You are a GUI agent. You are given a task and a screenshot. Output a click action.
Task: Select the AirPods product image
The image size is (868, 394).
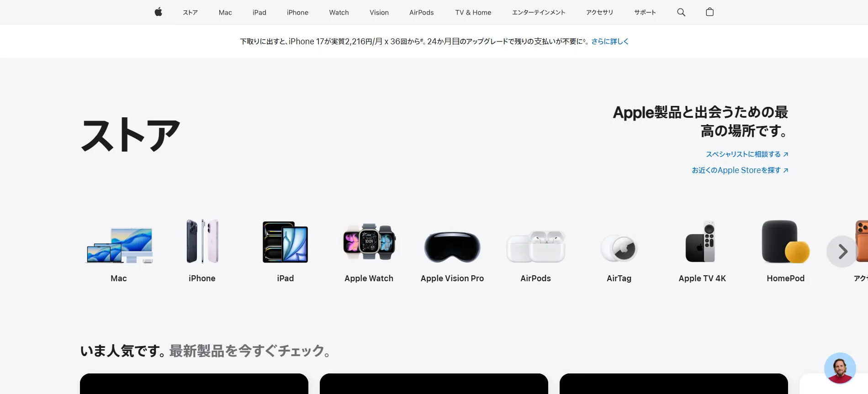(536, 247)
